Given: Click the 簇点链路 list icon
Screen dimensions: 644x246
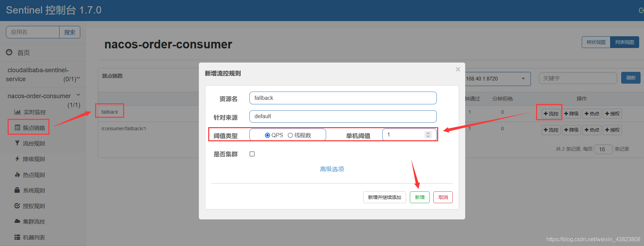Looking at the screenshot, I should [x=17, y=127].
